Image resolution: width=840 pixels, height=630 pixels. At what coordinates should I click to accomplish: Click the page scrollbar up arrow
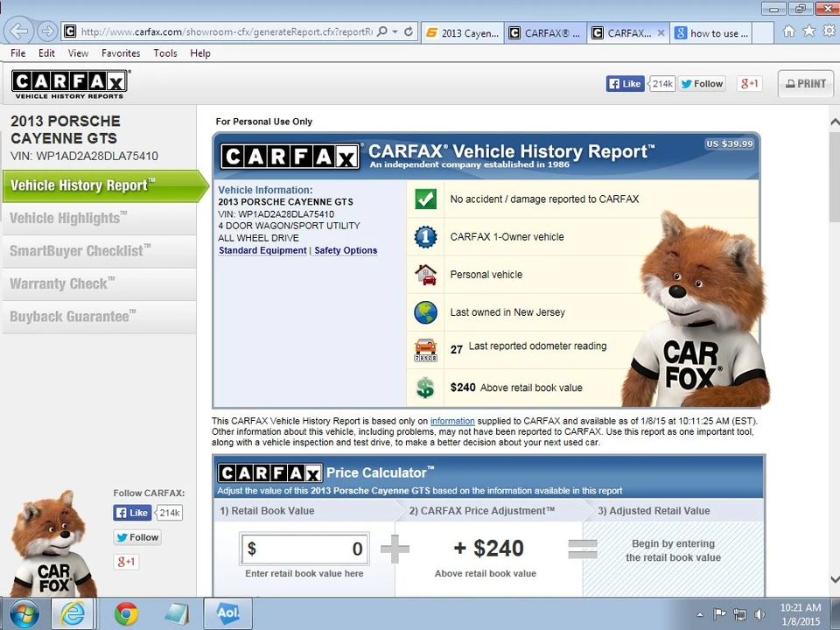[834, 122]
